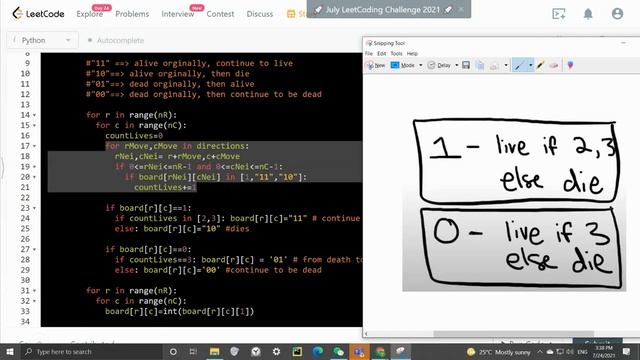Open the ENG language indicator
This screenshot has width=640, height=360.
[582, 352]
